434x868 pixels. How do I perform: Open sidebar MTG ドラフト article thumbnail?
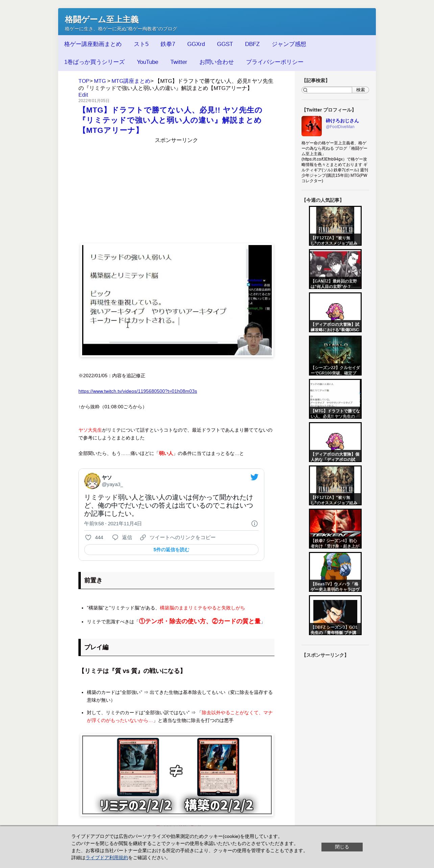point(335,399)
